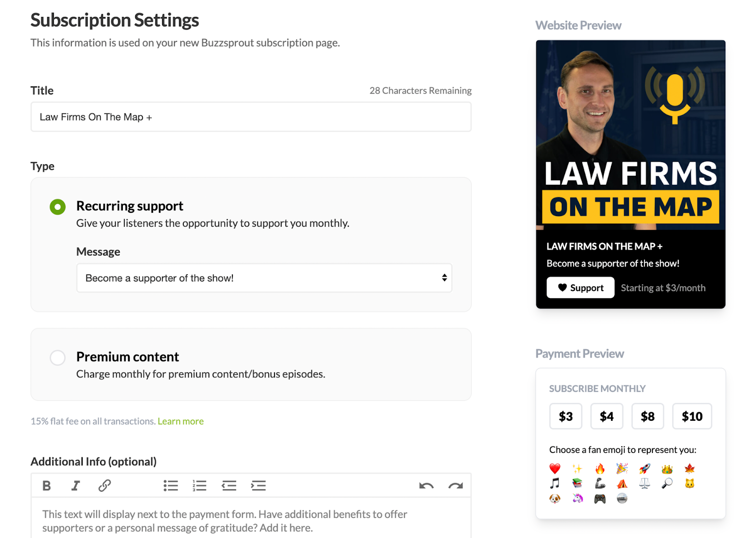Viewport: 756px width, 538px height.
Task: Insert a link using the chain icon
Action: (x=104, y=486)
